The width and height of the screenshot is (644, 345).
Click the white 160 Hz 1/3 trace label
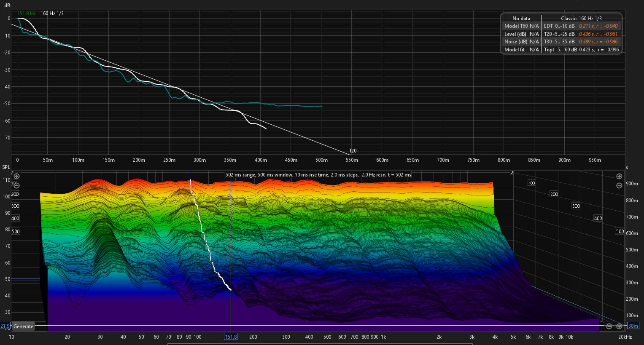coord(52,13)
